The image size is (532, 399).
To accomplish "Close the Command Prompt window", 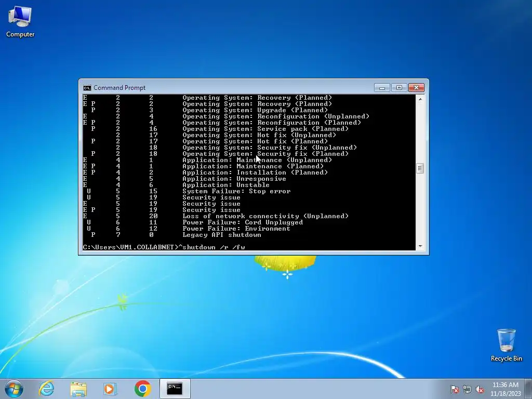I will (x=416, y=88).
